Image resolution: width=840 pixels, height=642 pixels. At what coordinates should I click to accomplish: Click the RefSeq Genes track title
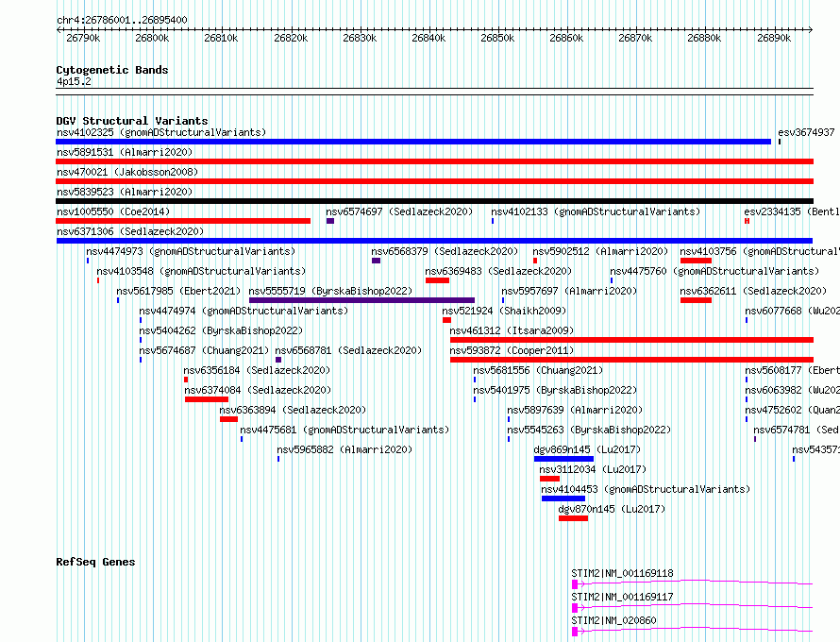(x=95, y=562)
